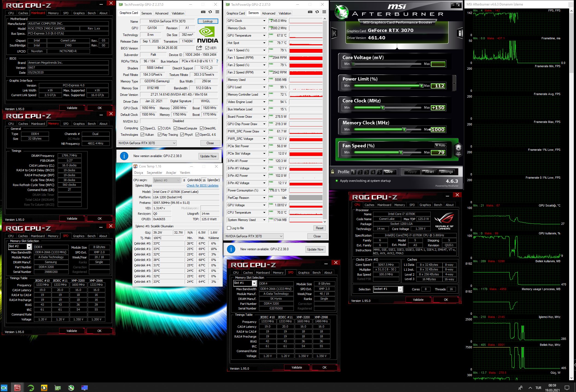This screenshot has width=576, height=392.
Task: Click the BIOS share/export icon in GPU-Z
Action: pos(199,48)
